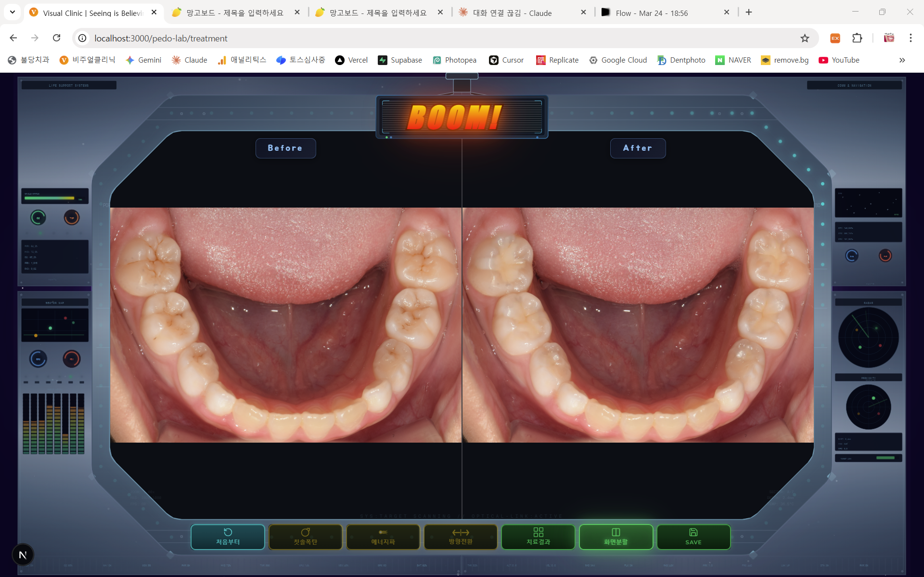924x577 pixels.
Task: Switch to the 대화 연결 끊김 Claude tab
Action: pyautogui.click(x=522, y=13)
